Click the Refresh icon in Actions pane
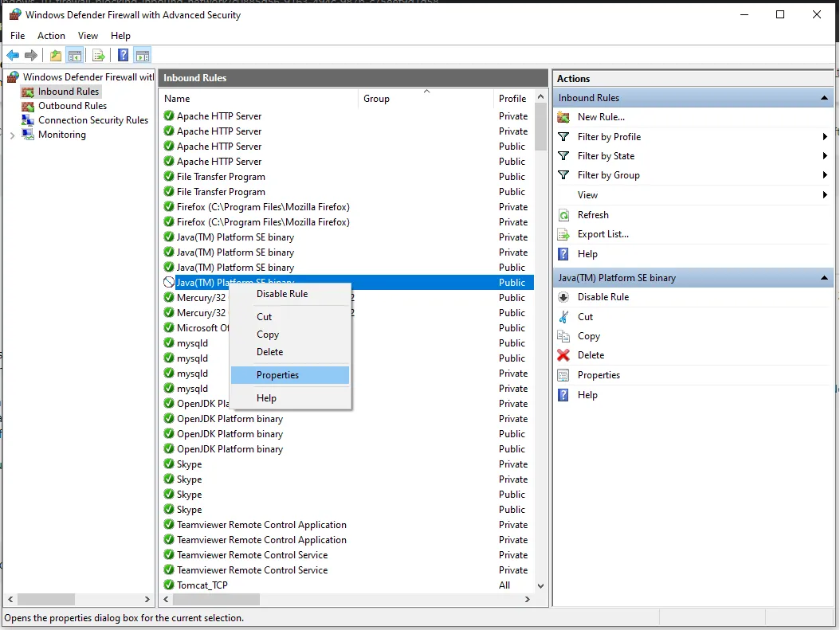This screenshot has height=630, width=840. 563,215
